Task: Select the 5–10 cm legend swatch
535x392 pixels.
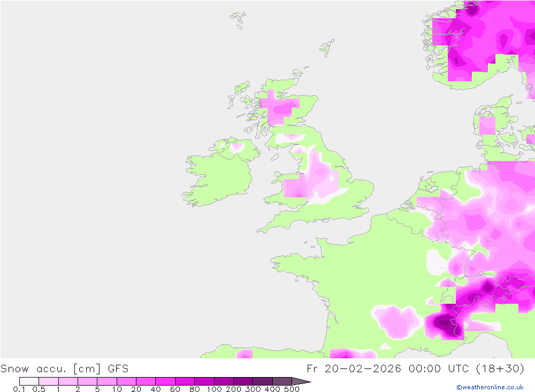Action: [107, 381]
